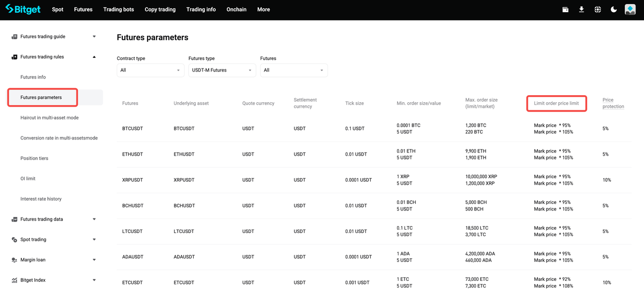Click the Futures trading guide sidebar icon
This screenshot has width=644, height=295.
(x=13, y=36)
